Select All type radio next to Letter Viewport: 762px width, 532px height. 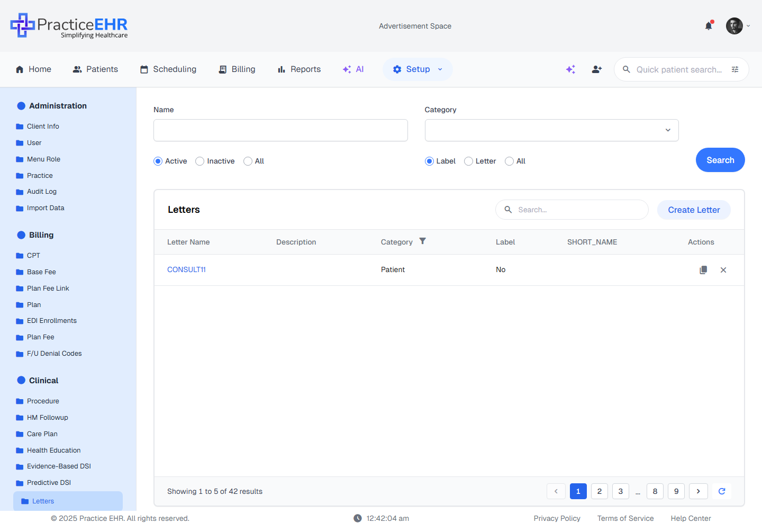[x=509, y=161]
